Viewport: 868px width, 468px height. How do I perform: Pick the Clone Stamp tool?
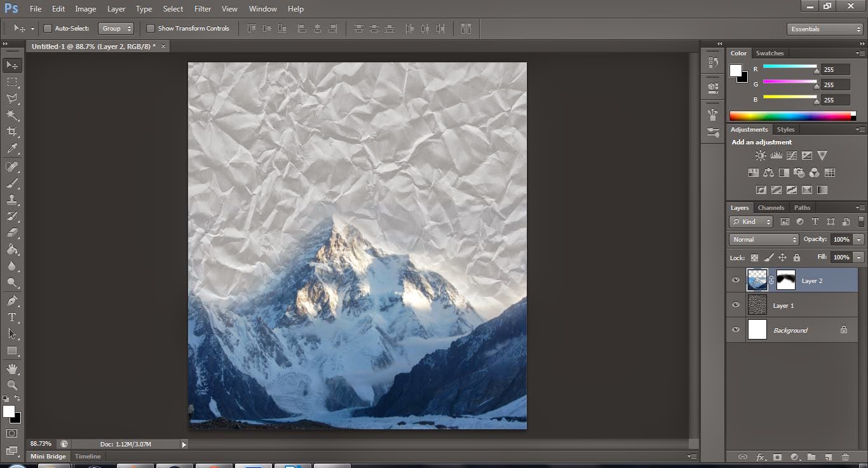(x=12, y=200)
